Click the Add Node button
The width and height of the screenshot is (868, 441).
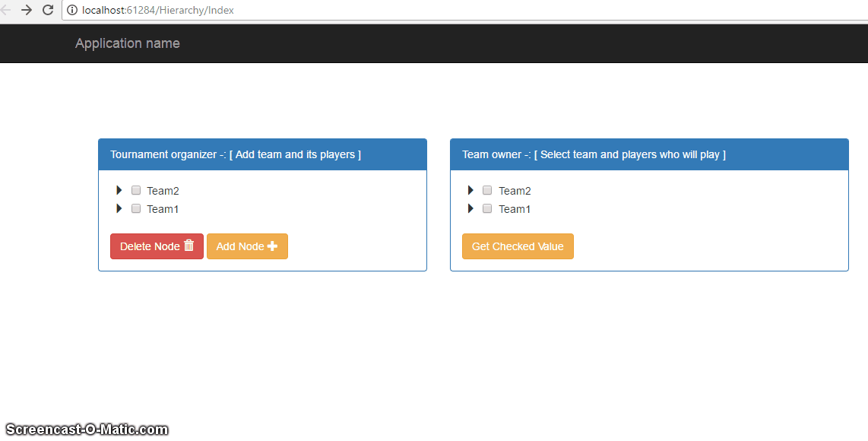click(247, 246)
